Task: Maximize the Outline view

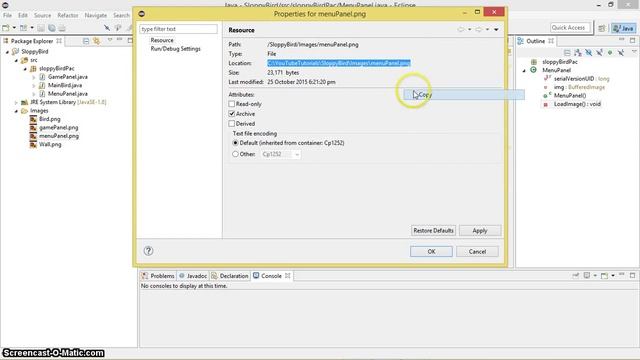Action: (x=632, y=40)
